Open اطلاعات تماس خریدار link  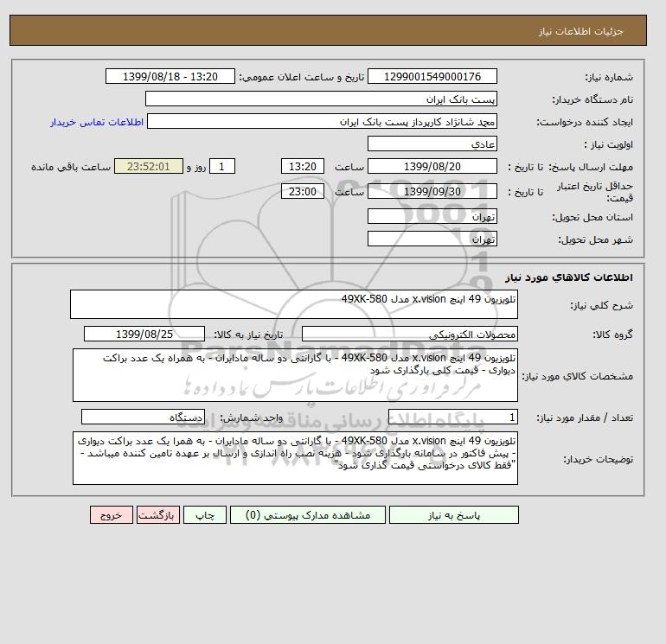point(97,122)
